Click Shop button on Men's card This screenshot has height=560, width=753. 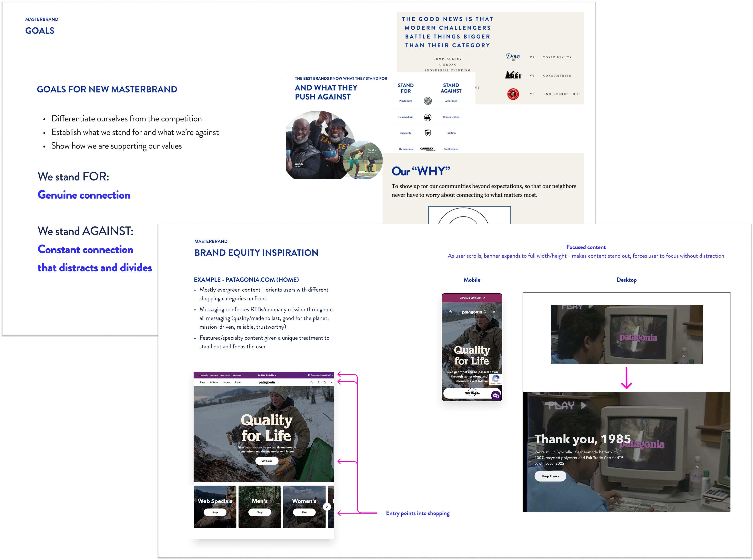(259, 512)
